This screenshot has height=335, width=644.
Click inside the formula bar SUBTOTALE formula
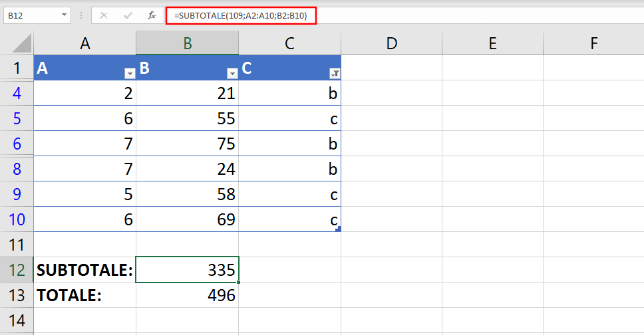241,15
